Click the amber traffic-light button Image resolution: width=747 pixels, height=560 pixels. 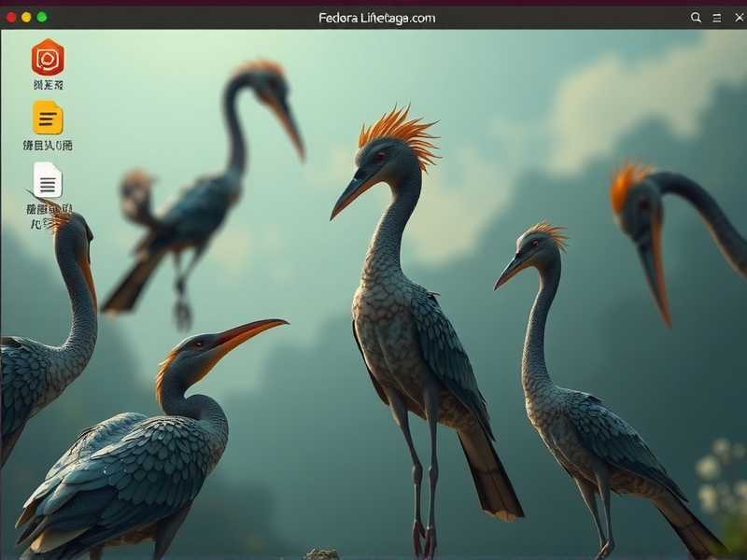coord(26,16)
